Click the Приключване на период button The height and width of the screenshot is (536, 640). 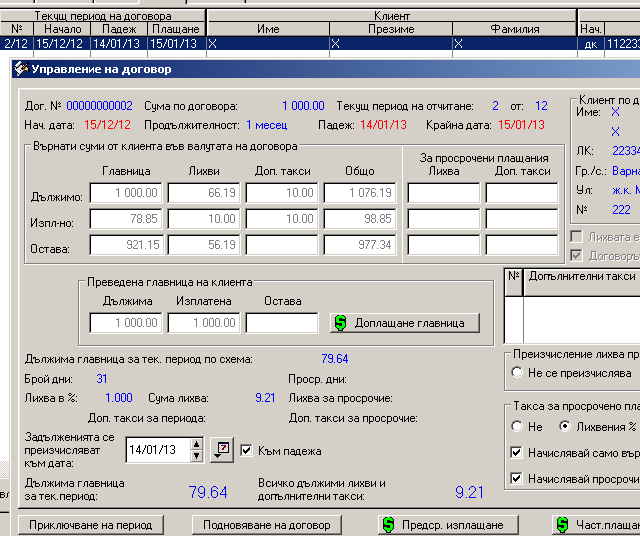click(91, 525)
